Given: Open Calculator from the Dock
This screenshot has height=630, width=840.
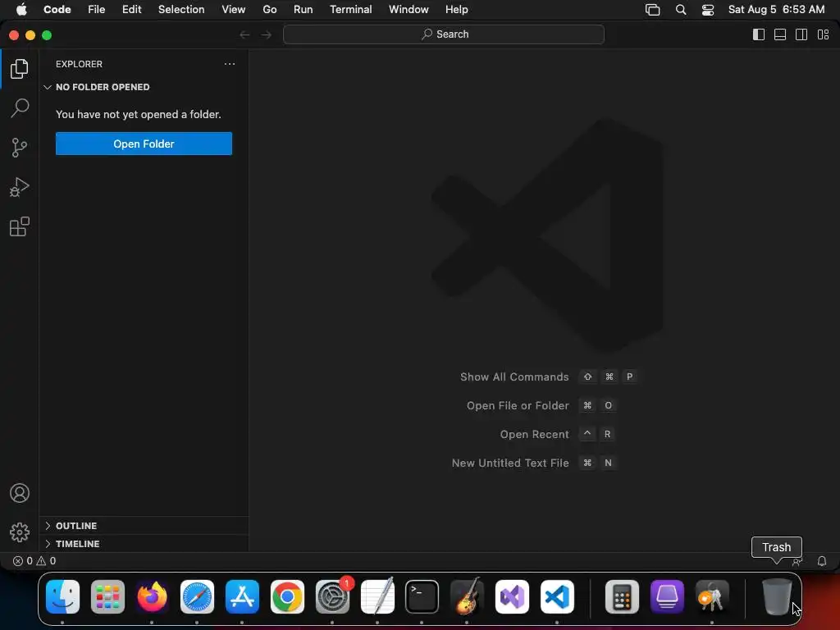Looking at the screenshot, I should (622, 596).
